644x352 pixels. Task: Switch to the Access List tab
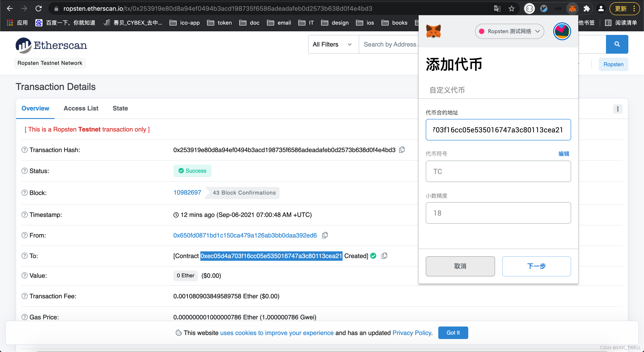(81, 108)
